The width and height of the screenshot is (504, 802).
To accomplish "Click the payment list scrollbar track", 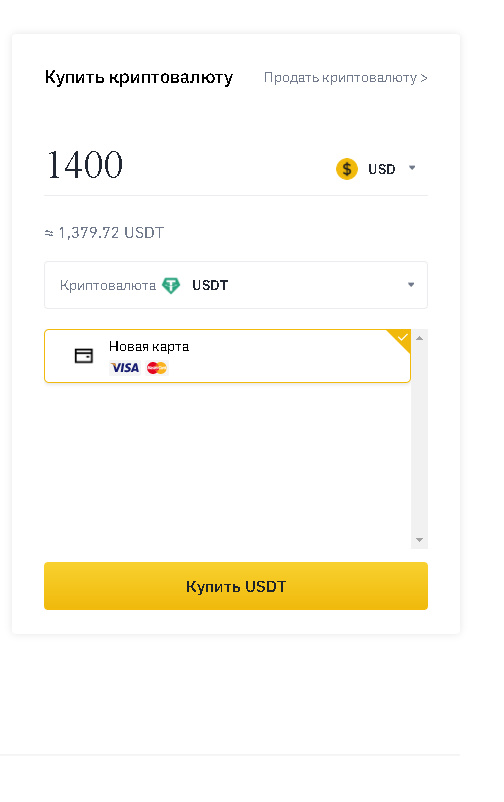I will (419, 439).
